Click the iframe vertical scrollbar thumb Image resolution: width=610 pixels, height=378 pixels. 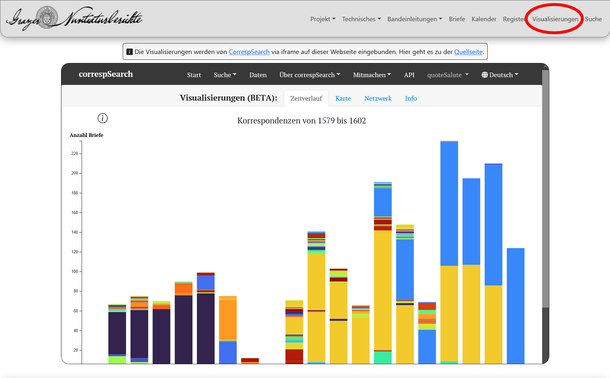pos(545,189)
